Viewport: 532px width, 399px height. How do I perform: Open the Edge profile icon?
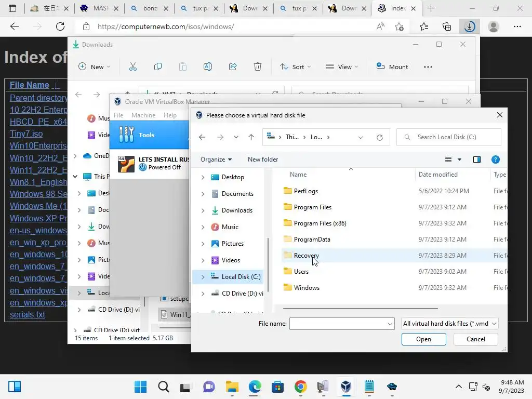494,26
